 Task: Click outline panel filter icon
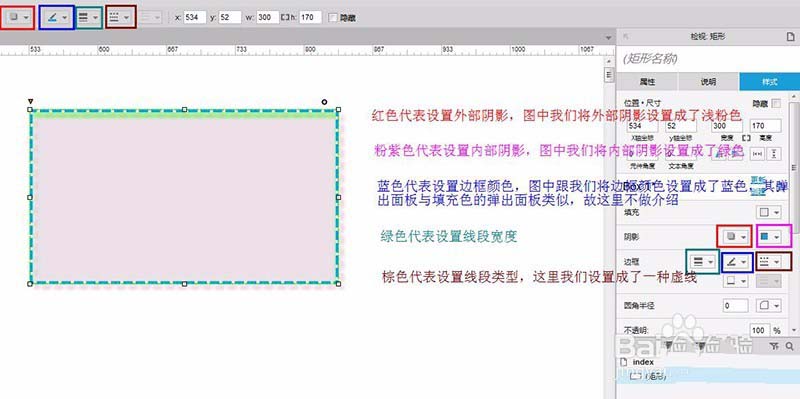point(774,346)
